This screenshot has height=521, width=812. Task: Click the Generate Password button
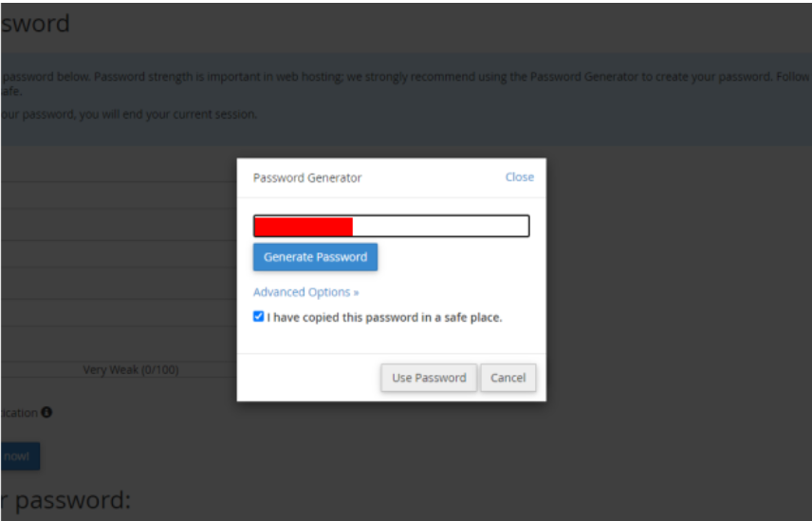click(x=315, y=257)
